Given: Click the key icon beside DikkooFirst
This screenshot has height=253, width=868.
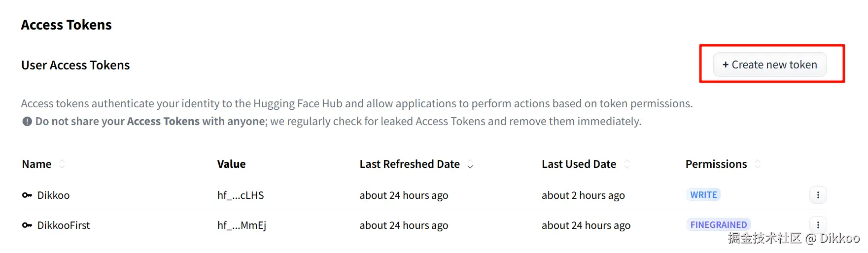Looking at the screenshot, I should (27, 225).
